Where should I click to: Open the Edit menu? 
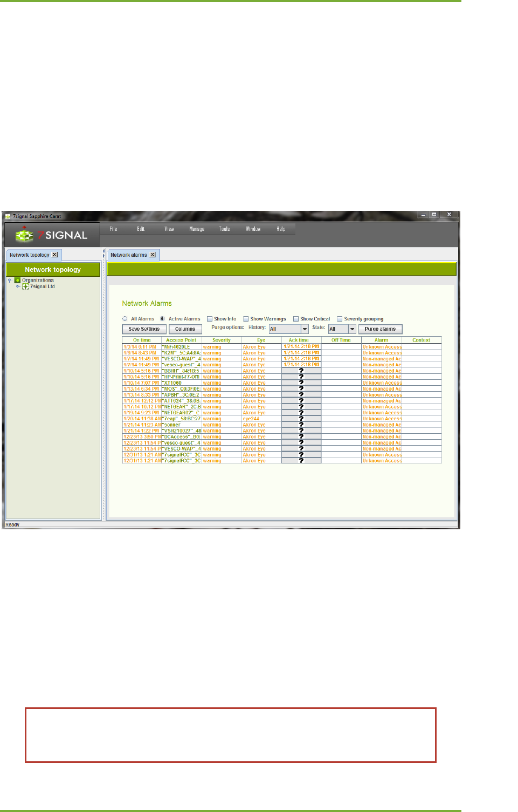pyautogui.click(x=141, y=229)
